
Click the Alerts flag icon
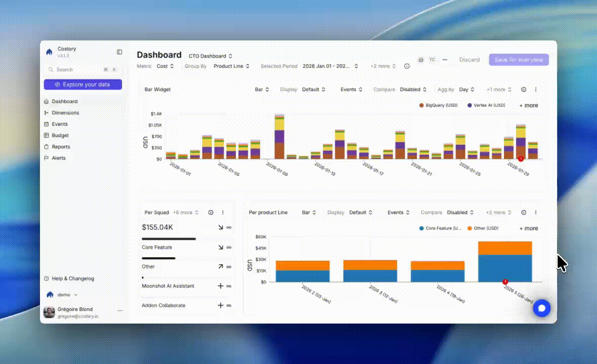(x=47, y=158)
